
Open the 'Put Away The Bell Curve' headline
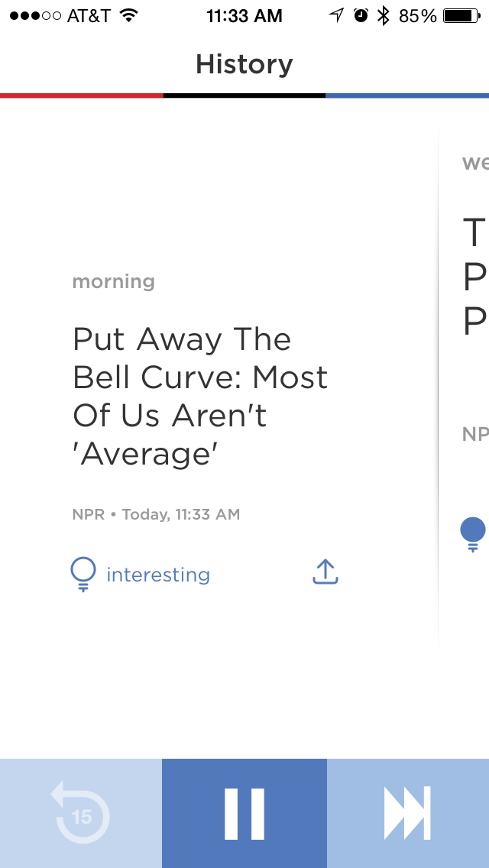200,396
